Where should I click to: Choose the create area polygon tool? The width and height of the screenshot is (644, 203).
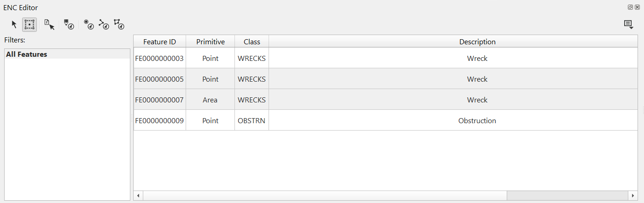(x=119, y=24)
